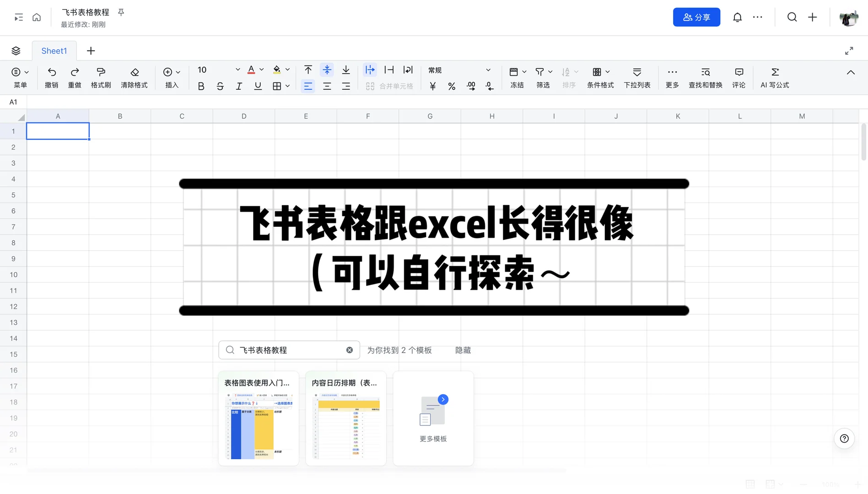Pick the font color A swatch
Screen dimensions: 868x494
(251, 70)
